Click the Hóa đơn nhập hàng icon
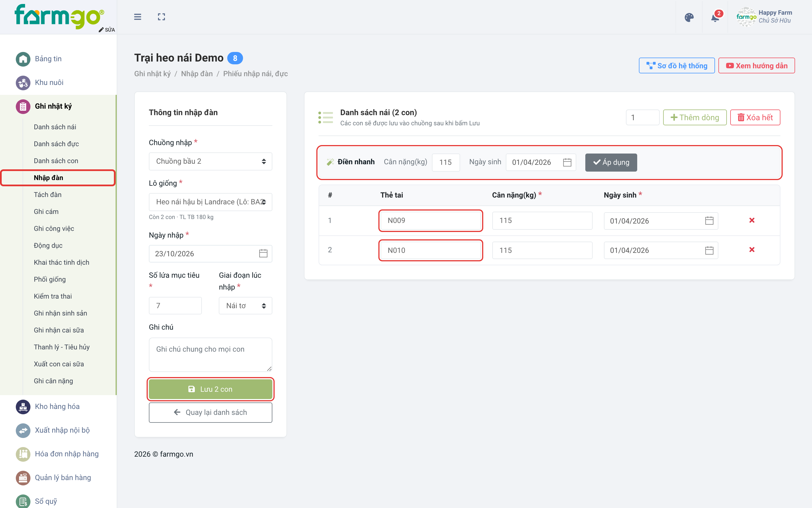 (23, 454)
